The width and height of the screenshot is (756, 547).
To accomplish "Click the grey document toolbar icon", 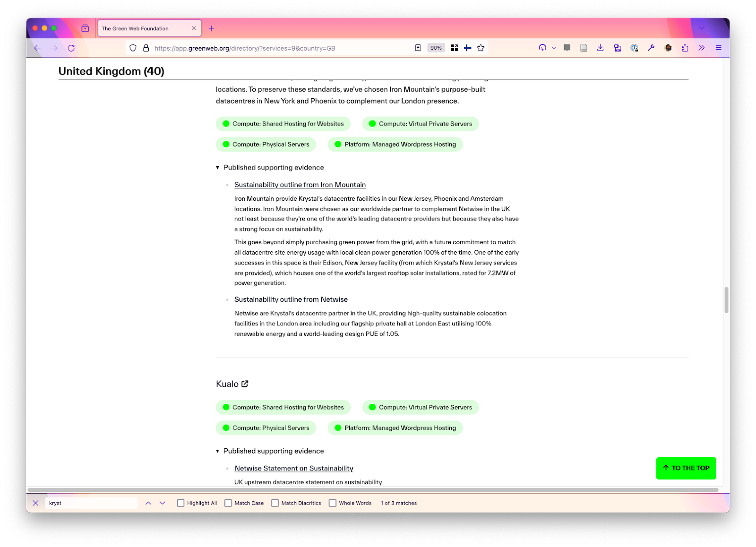I will pos(584,48).
